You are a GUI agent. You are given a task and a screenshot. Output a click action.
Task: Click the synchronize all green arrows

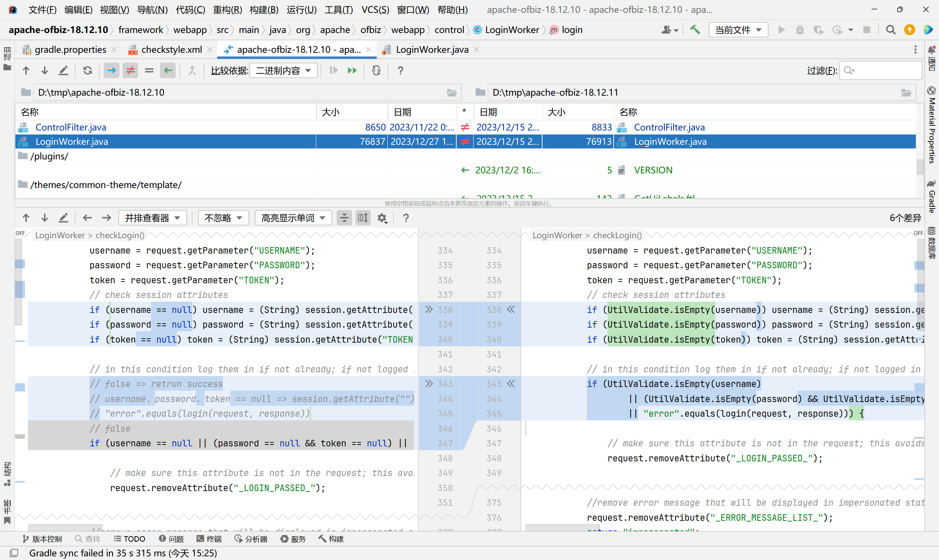coord(352,71)
